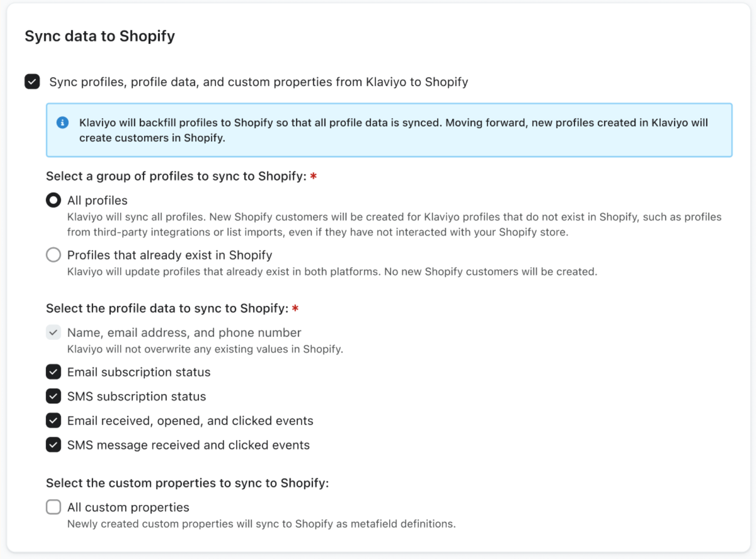Image resolution: width=756 pixels, height=559 pixels.
Task: Click the greyed-out Name, email, phone checkbox
Action: pos(53,333)
